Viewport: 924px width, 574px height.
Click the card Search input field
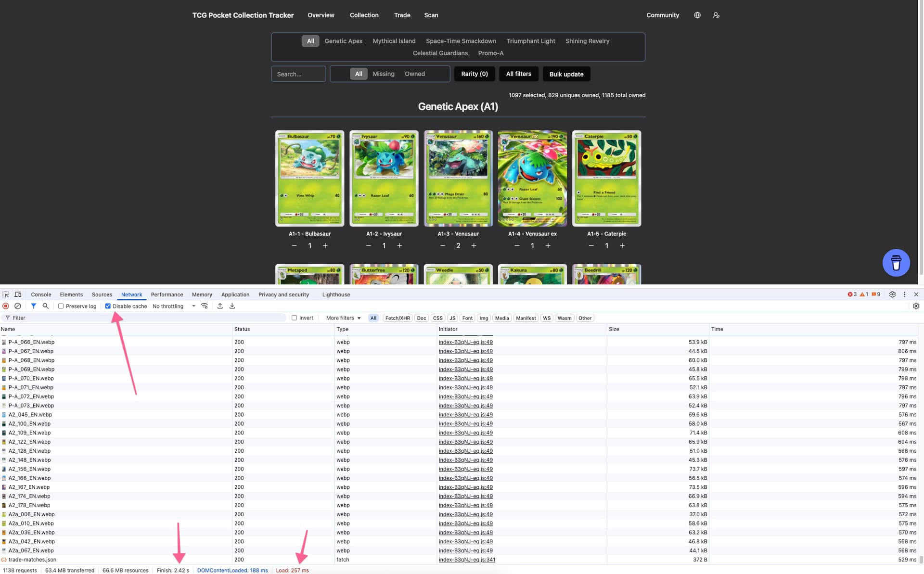pos(298,74)
